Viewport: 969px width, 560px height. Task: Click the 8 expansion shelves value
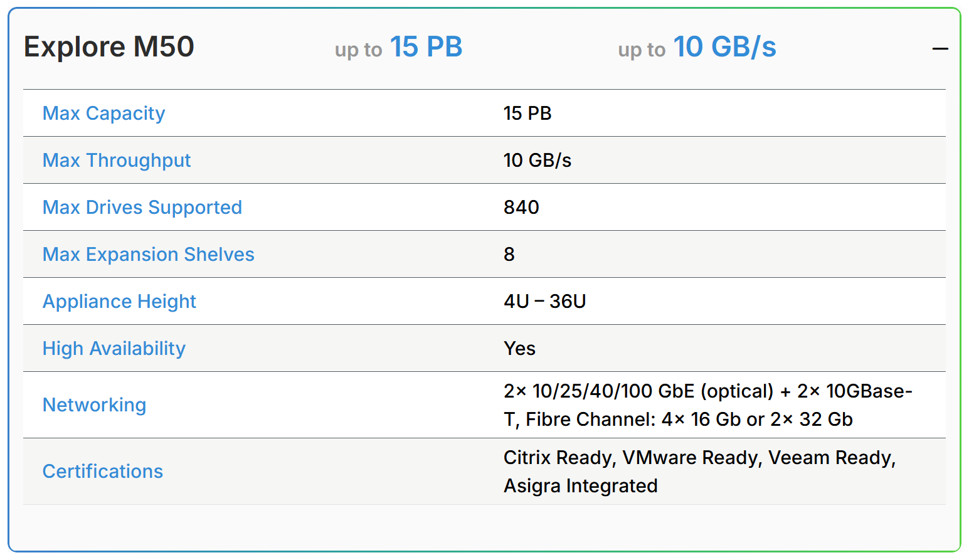tap(509, 255)
